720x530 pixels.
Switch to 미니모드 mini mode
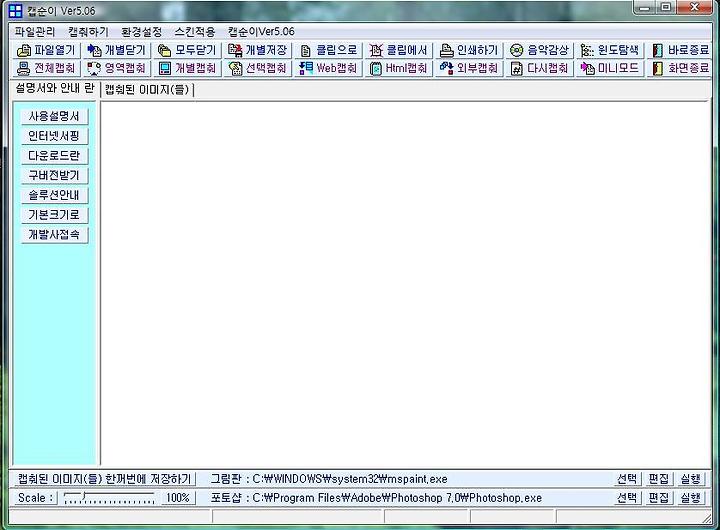pos(610,68)
